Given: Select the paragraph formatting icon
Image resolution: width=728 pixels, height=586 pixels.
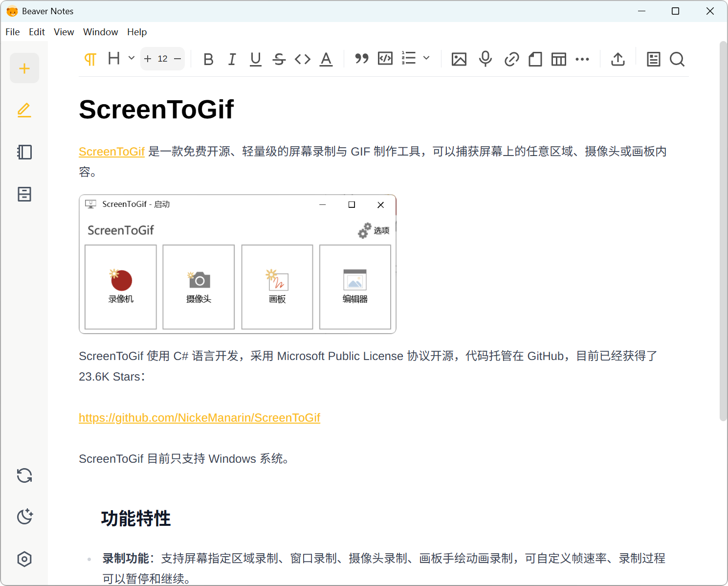Looking at the screenshot, I should [x=90, y=59].
